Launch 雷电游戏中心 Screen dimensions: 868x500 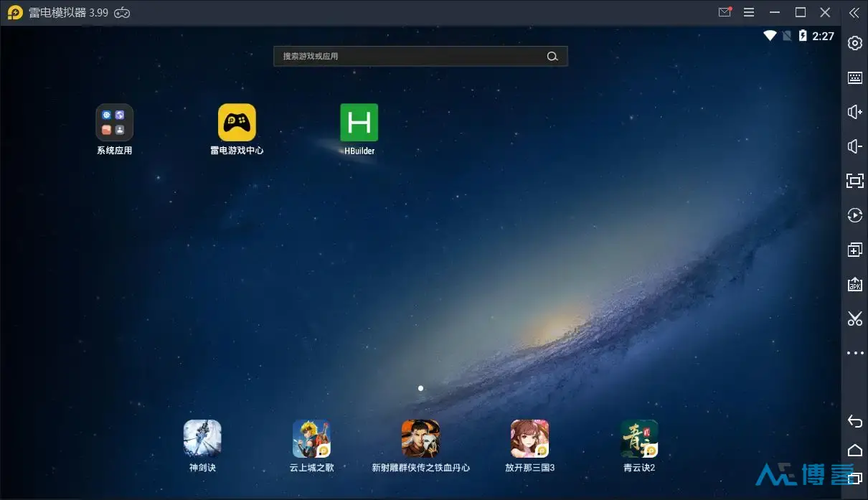coord(237,122)
